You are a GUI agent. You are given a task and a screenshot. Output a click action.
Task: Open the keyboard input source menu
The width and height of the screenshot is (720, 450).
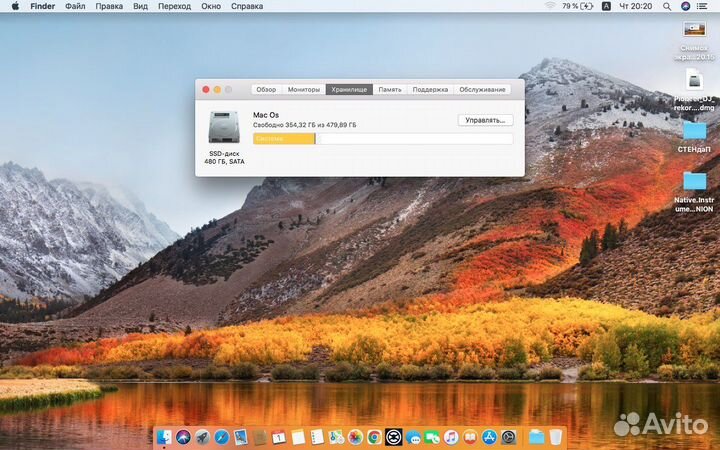point(606,6)
